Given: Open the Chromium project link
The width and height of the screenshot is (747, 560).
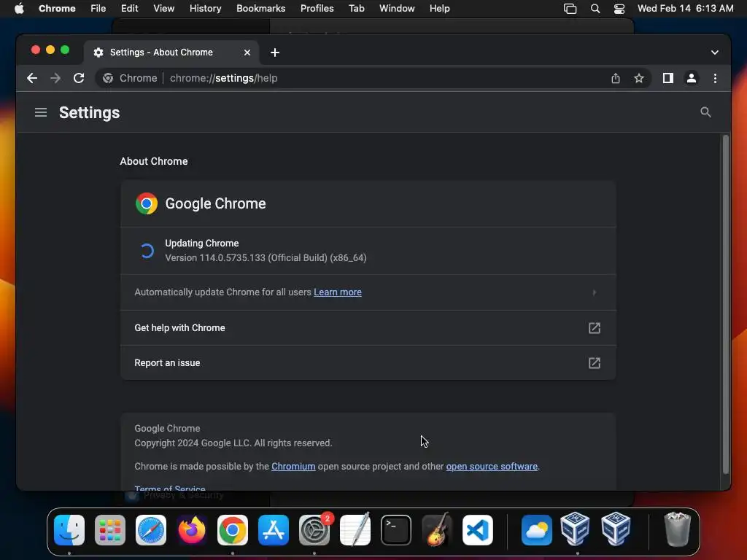Looking at the screenshot, I should click(x=293, y=467).
